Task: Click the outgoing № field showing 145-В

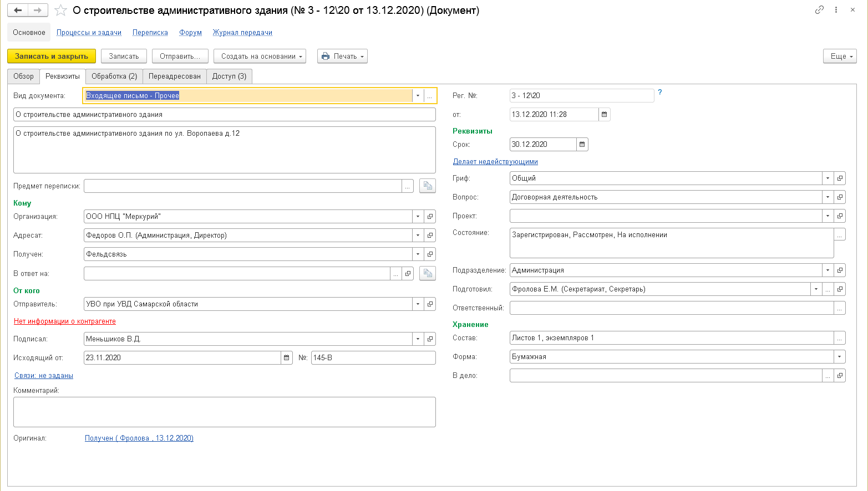Action: coord(373,358)
